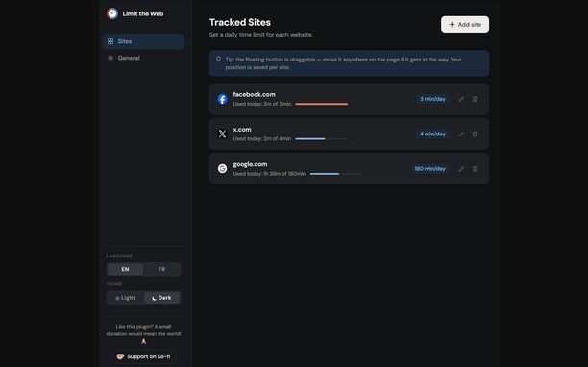Delete x.com using trash icon

(475, 134)
